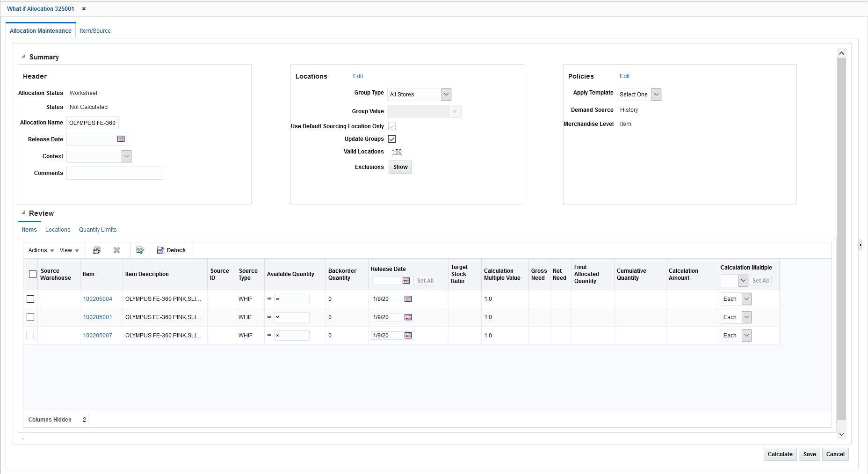Select the row checkbox for item 100205001

pos(31,317)
